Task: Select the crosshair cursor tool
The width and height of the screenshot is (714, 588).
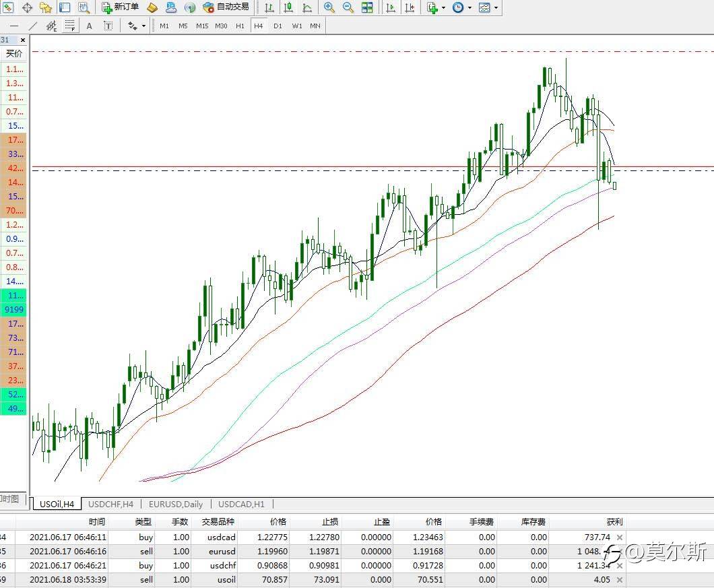Action: point(28,7)
